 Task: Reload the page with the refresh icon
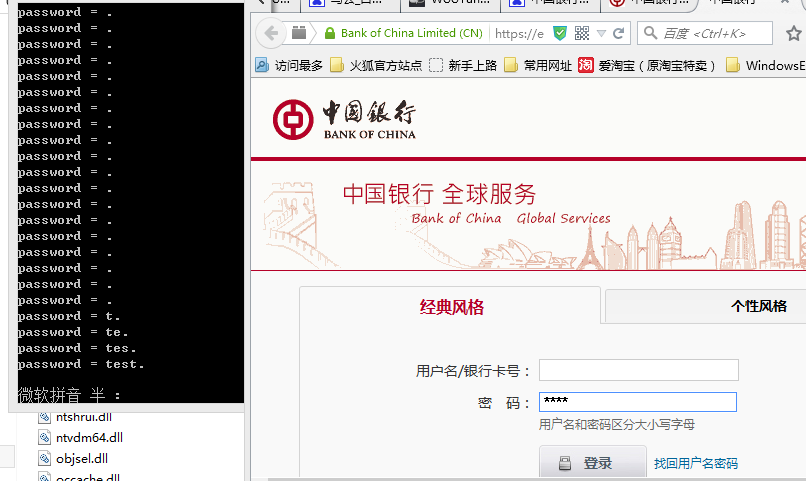tap(619, 33)
